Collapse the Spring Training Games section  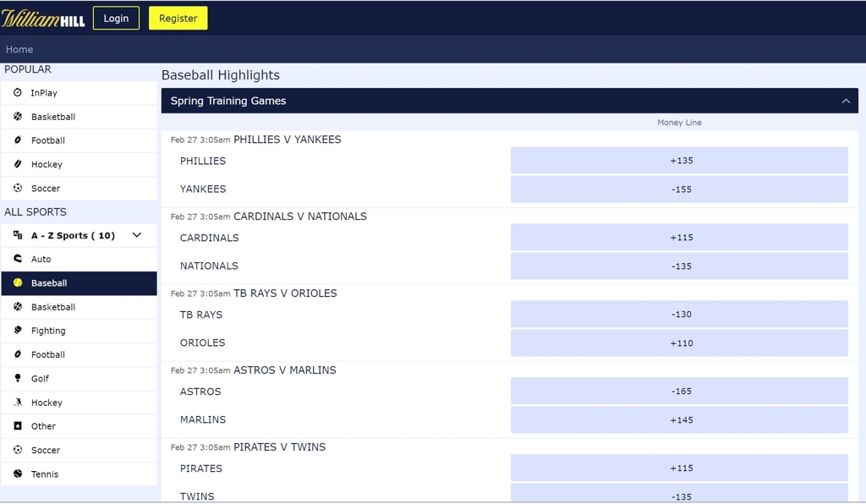(x=846, y=101)
